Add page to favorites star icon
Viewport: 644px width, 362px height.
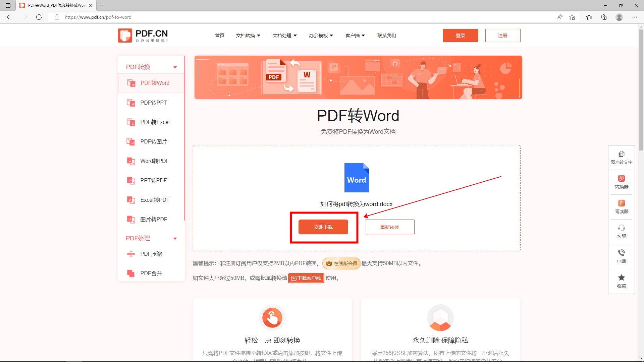572,17
